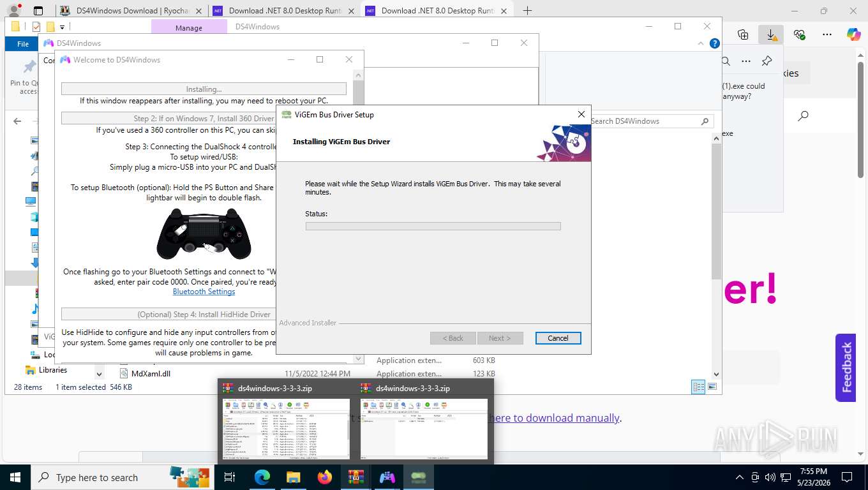The image size is (868, 490).
Task: Open Microsoft Edge from the taskbar
Action: coord(262,477)
